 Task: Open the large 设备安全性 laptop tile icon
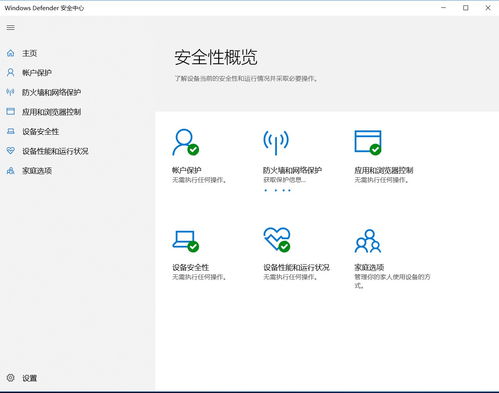(x=185, y=241)
